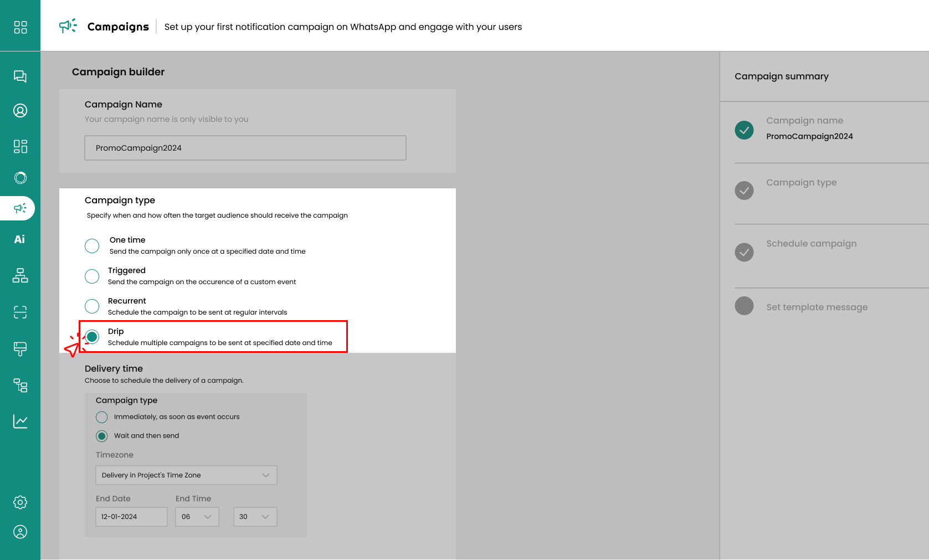Select the Drip campaign radio button
Screen dimensions: 929x560
pyautogui.click(x=93, y=337)
